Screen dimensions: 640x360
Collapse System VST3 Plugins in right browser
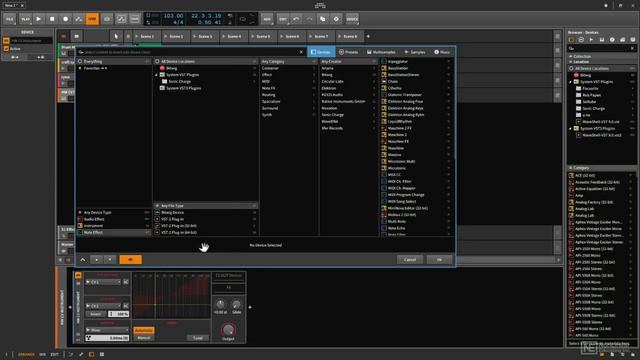[571, 129]
